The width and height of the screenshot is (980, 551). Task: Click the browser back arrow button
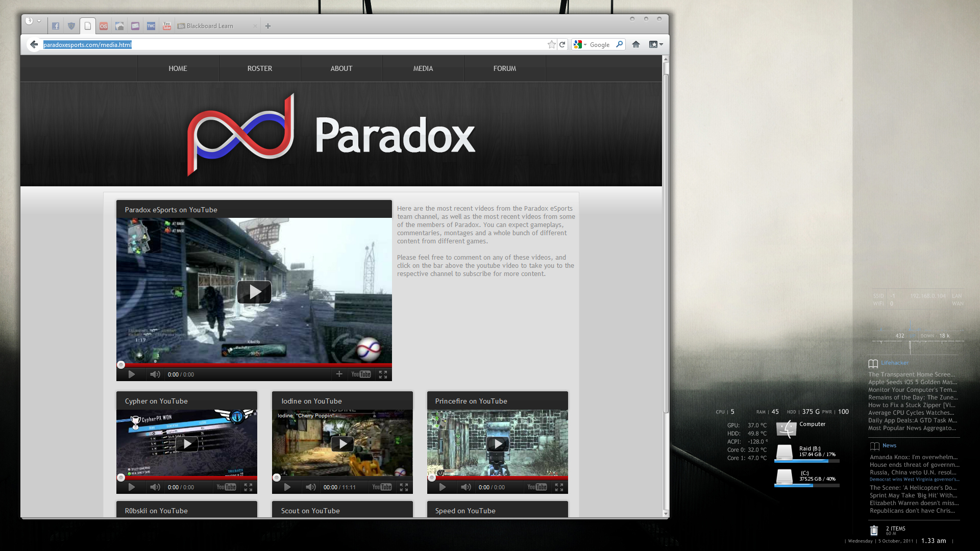click(34, 44)
